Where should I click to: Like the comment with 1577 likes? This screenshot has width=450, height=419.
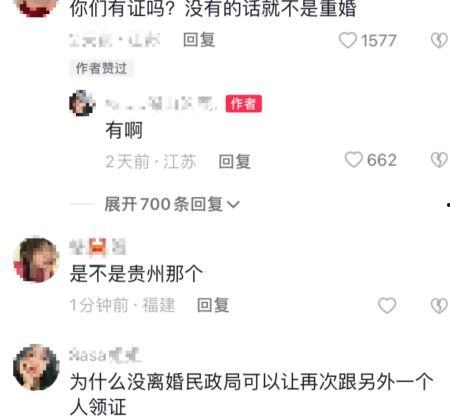pos(348,40)
